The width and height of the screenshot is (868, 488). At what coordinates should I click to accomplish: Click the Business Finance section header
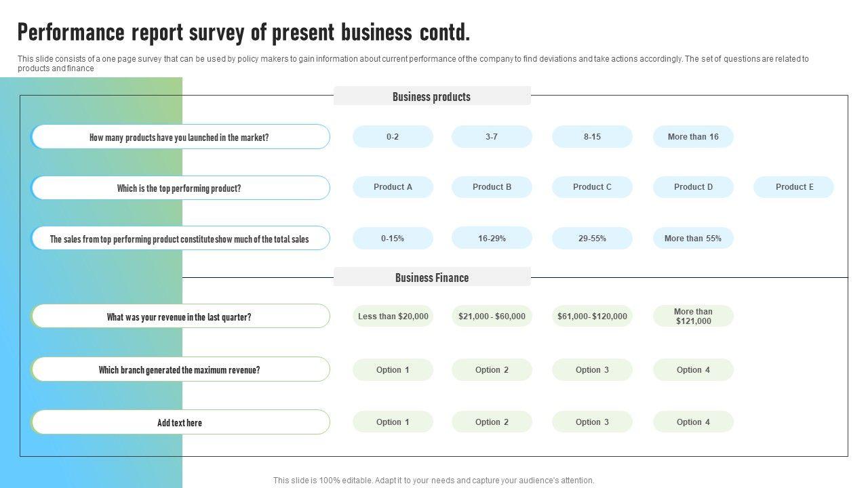pos(432,278)
